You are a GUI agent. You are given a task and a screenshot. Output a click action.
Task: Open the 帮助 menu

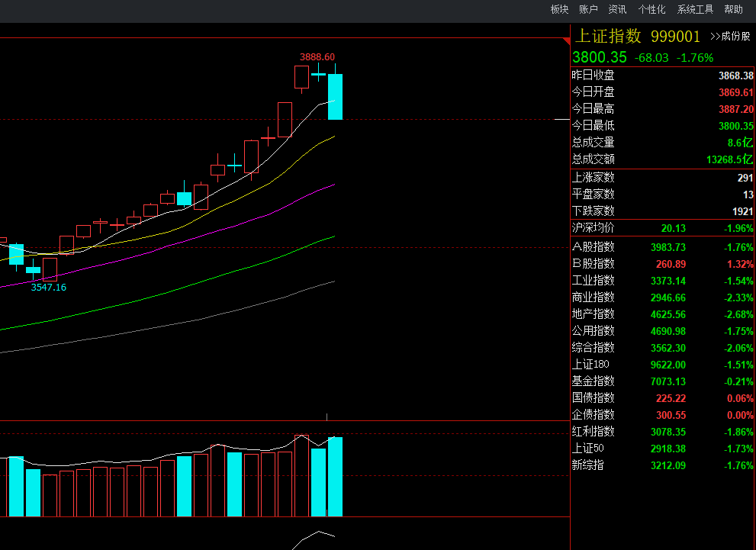coord(733,9)
